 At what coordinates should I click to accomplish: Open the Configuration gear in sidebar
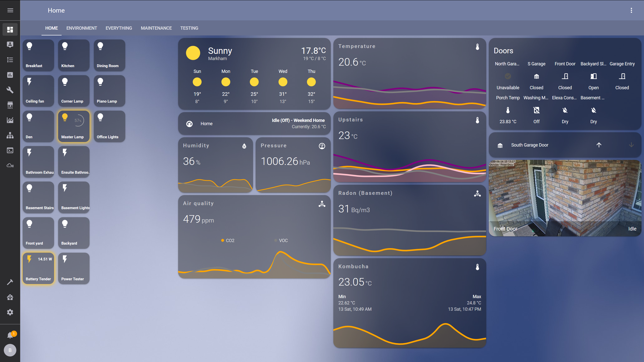[10, 312]
